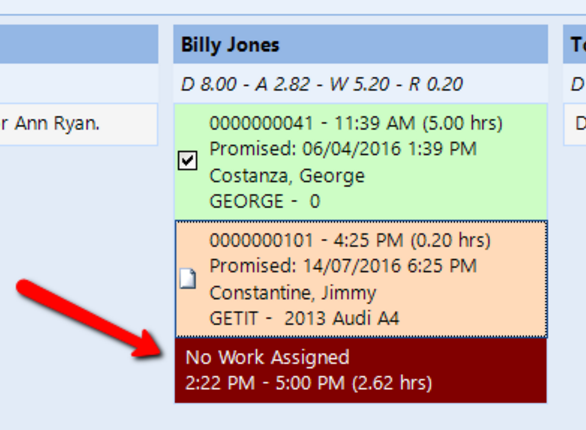This screenshot has width=586, height=430.
Task: Select the Billy Jones column header
Action: point(361,44)
